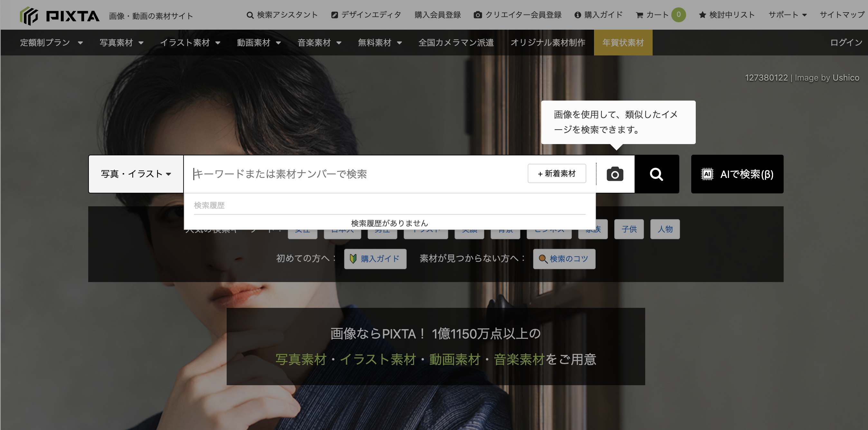The height and width of the screenshot is (430, 868).
Task: Expand the サポート dropdown
Action: (787, 15)
